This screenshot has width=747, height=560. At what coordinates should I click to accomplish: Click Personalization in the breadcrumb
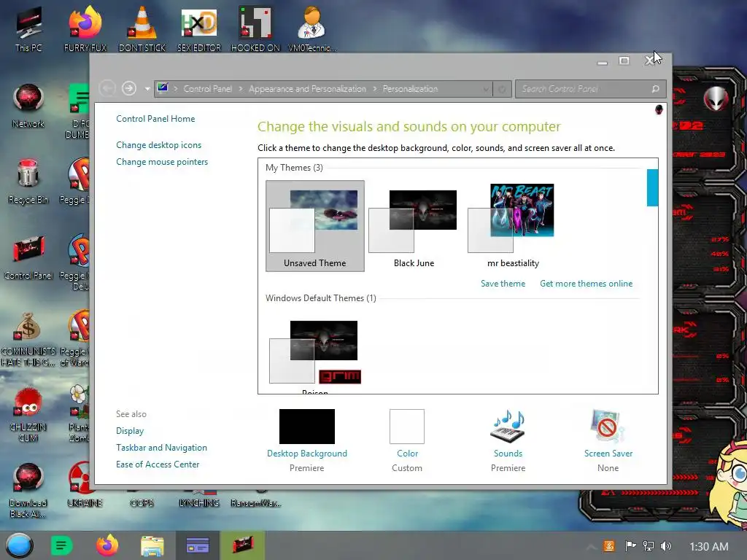410,89
